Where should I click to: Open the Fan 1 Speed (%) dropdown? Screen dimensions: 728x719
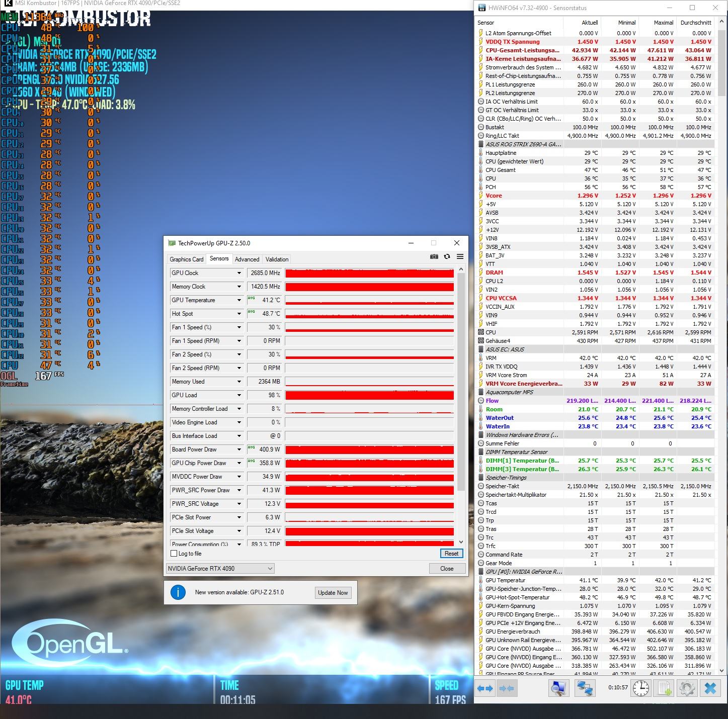pos(239,327)
